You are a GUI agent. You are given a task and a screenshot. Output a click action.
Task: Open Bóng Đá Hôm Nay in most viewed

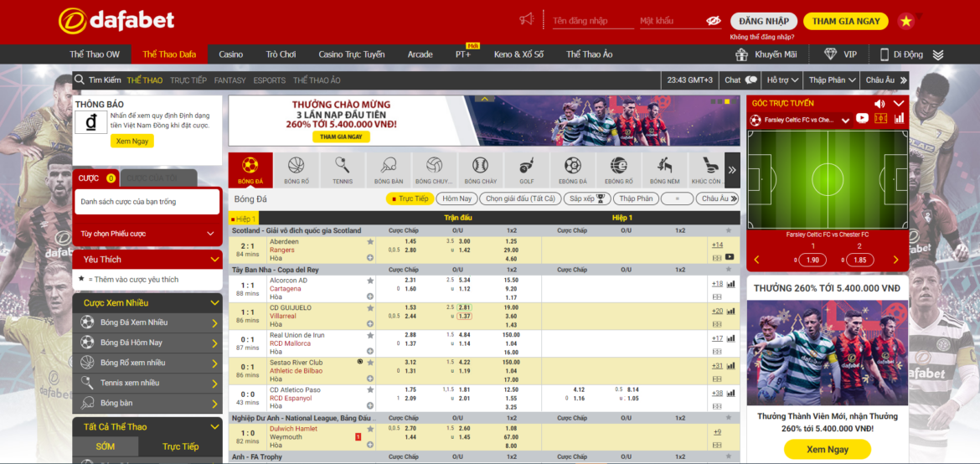(147, 342)
